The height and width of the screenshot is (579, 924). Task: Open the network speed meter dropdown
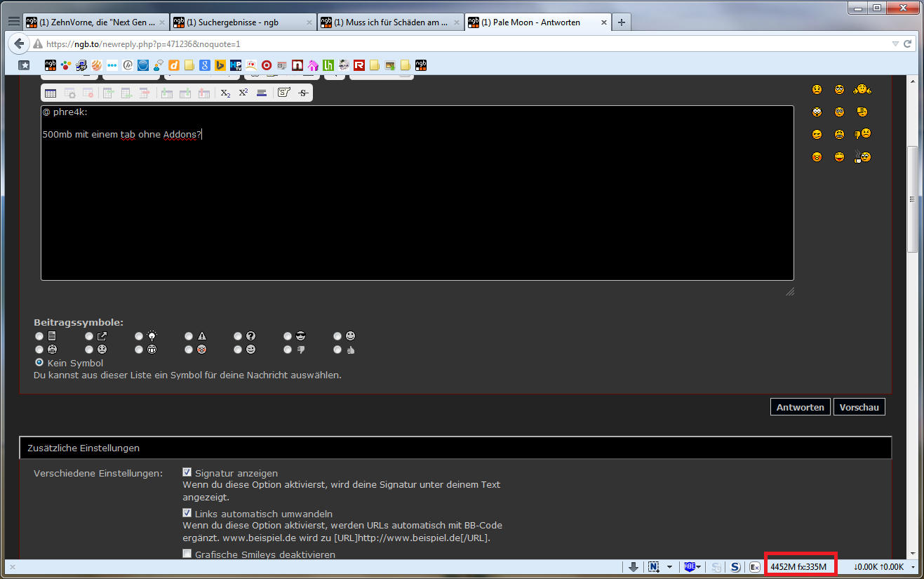tap(912, 567)
